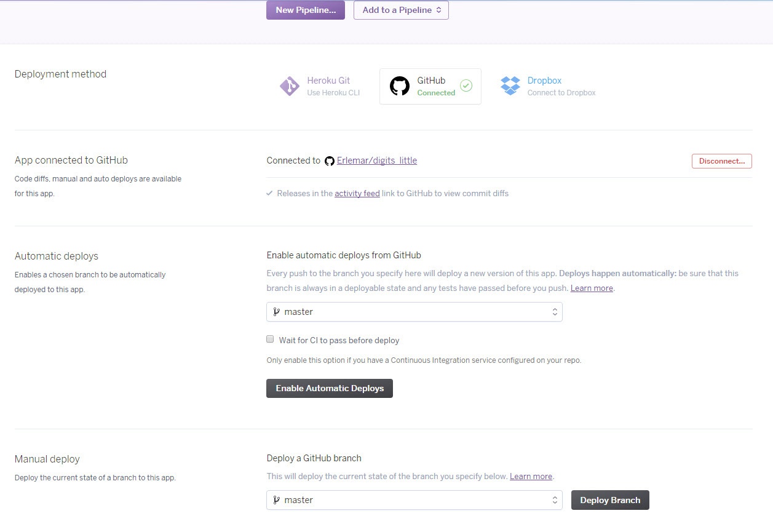Expand manual deploy master branch dropdown
Image resolution: width=773 pixels, height=532 pixels.
[x=414, y=500]
